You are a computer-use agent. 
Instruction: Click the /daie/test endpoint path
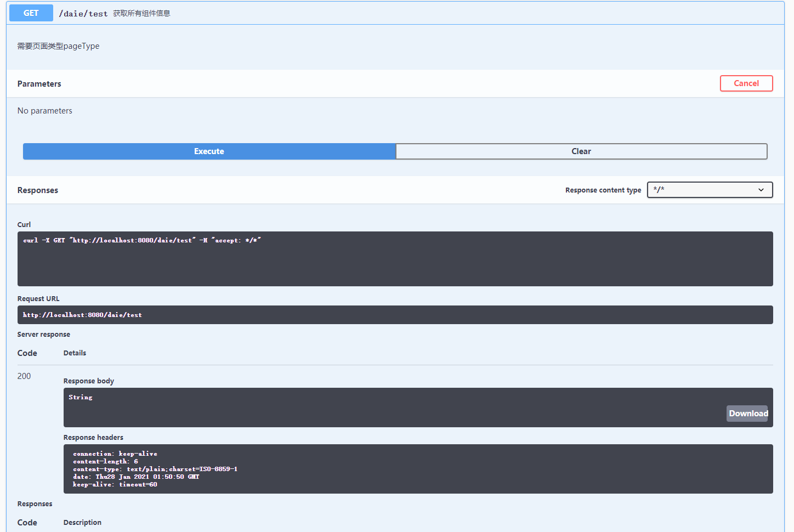coord(83,13)
